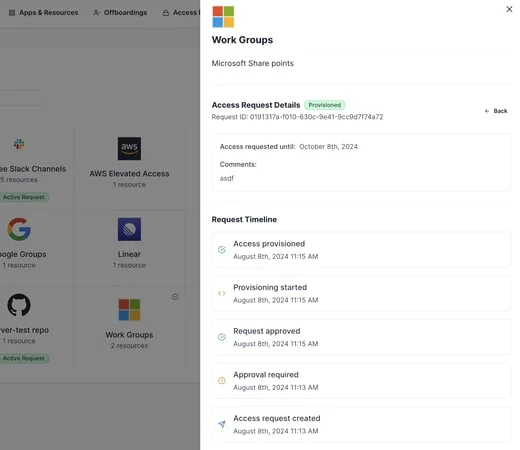
Task: Open the Linear app icon
Action: pyautogui.click(x=129, y=229)
